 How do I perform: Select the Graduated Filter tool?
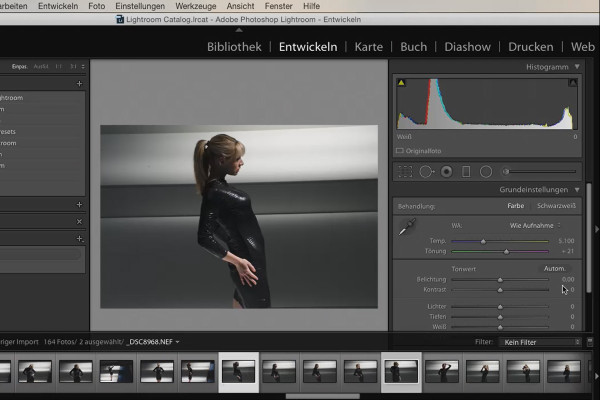coord(466,172)
